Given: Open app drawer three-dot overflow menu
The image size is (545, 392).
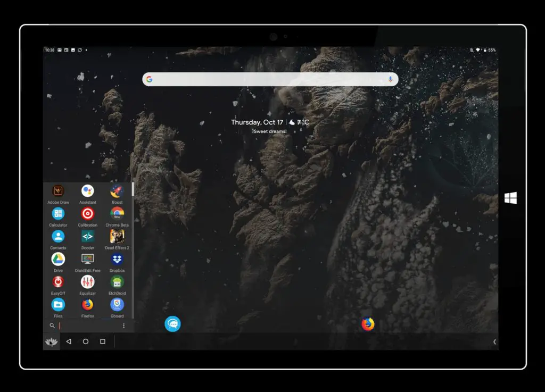Looking at the screenshot, I should [x=123, y=326].
